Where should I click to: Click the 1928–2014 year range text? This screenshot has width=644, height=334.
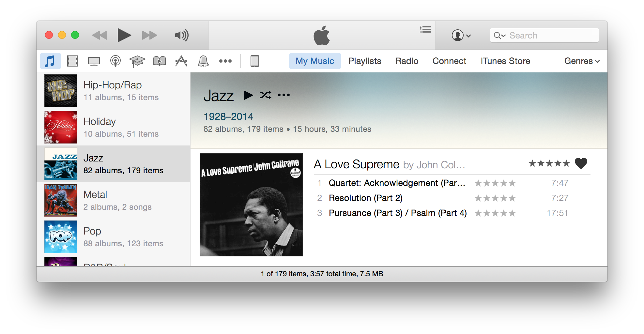pyautogui.click(x=228, y=116)
